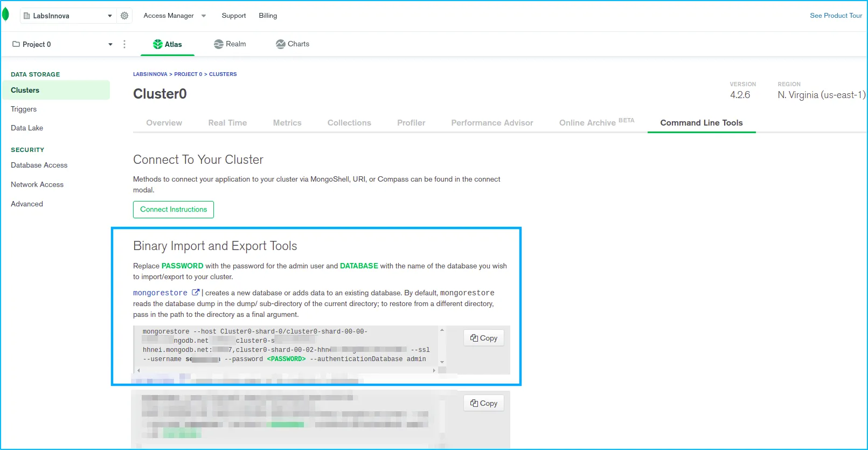Screen dimensions: 868x450
Task: Follow the mongorestore documentation link
Action: (x=160, y=293)
